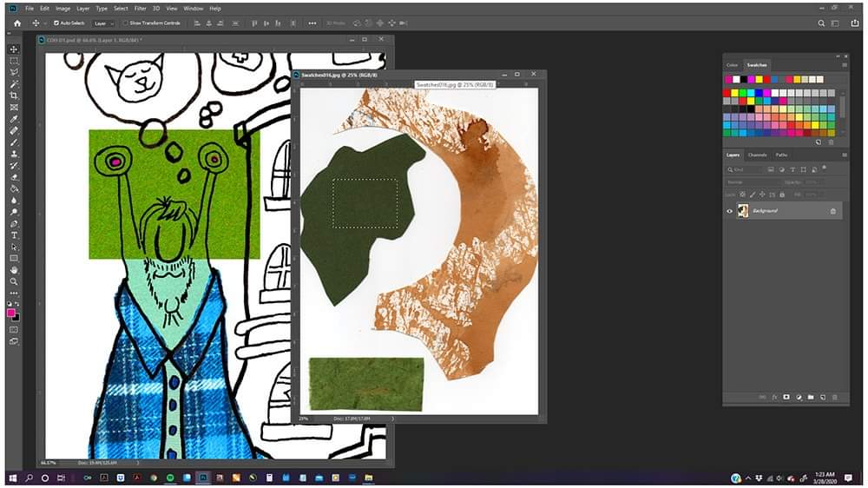
Task: Click the Change Screen Mode icon
Action: click(x=14, y=341)
